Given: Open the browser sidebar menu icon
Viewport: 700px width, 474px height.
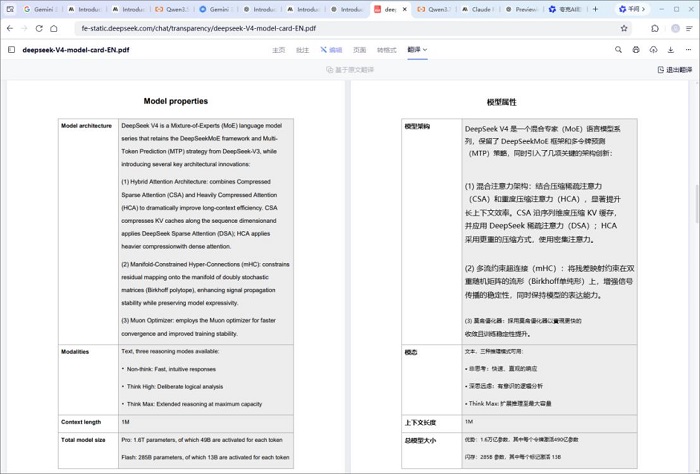Looking at the screenshot, I should 689,28.
